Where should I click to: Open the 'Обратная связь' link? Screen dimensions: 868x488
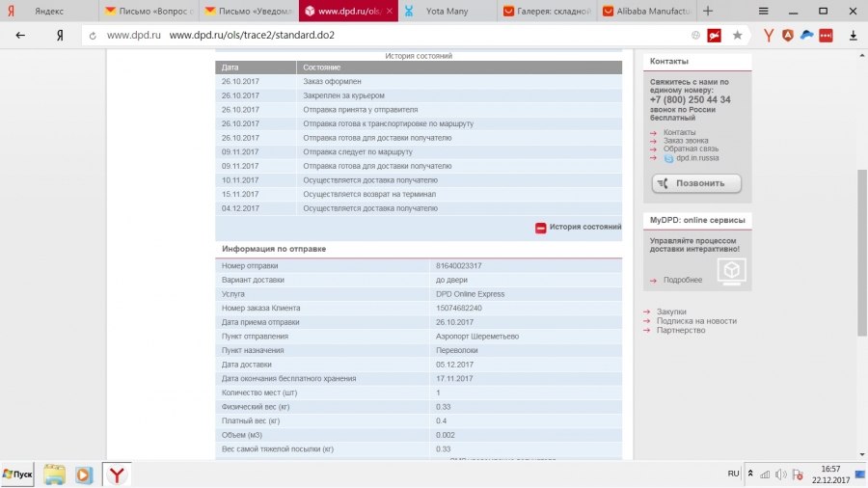691,149
